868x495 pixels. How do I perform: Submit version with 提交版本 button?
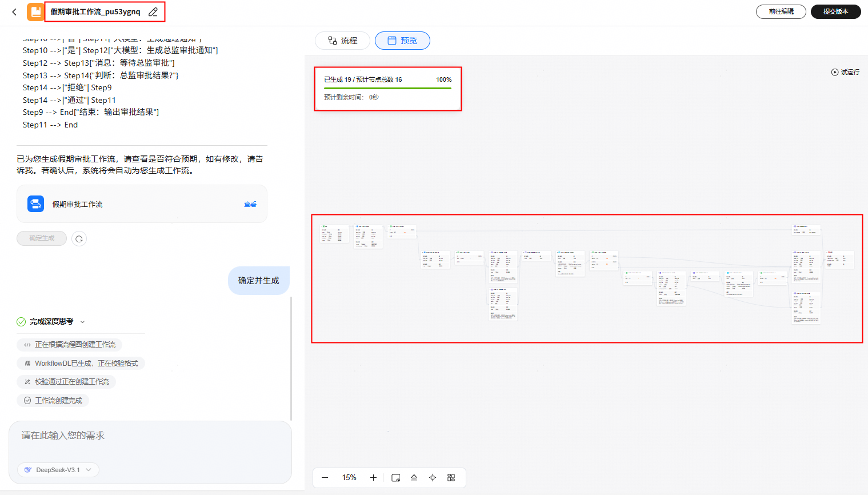click(835, 11)
